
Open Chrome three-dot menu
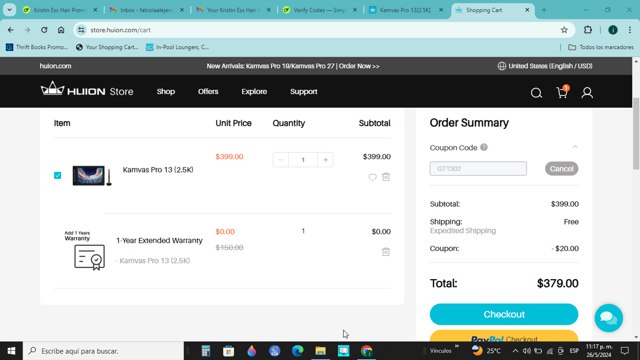point(629,30)
